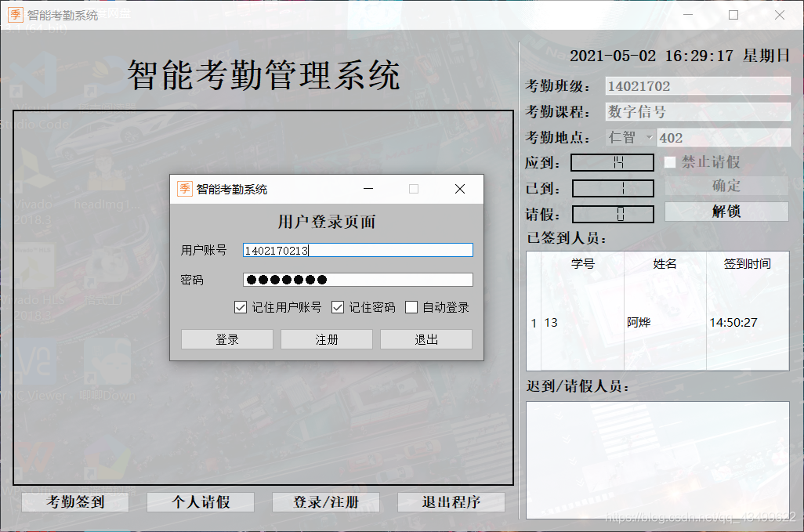804x532 pixels.
Task: Click the room number field showing 402
Action: coord(724,137)
